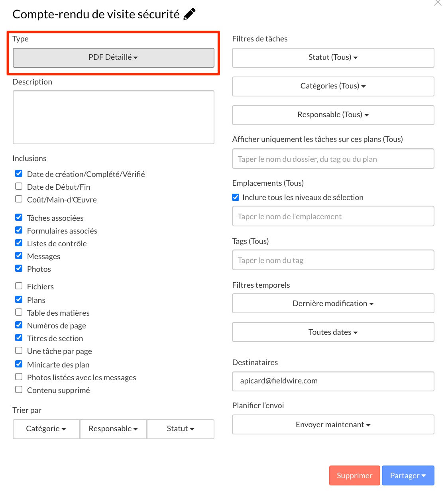This screenshot has height=495, width=448.
Task: Check the Table des matières option
Action: pos(19,312)
